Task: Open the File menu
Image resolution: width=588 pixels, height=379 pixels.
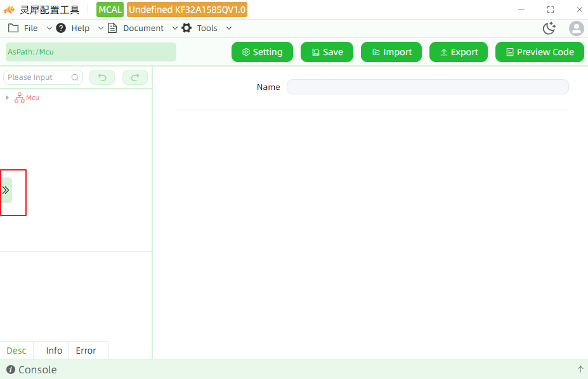Action: (30, 28)
